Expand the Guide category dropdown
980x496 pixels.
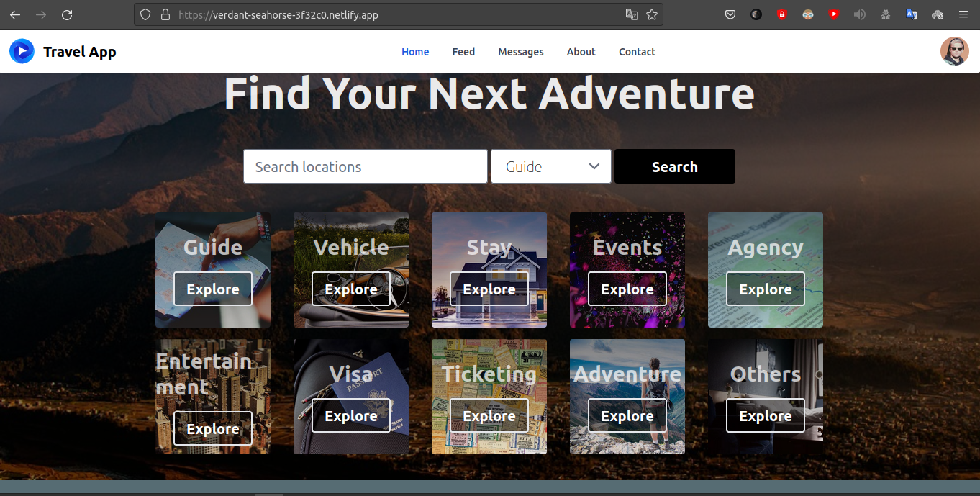[x=551, y=166]
